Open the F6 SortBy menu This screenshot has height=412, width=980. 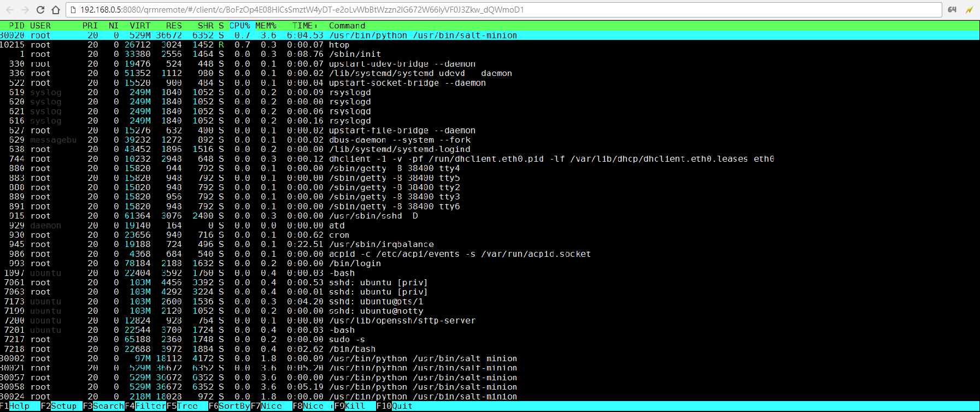pyautogui.click(x=234, y=406)
